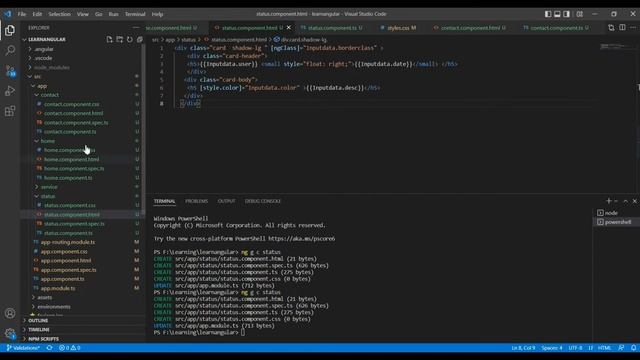Collapse the contact folder
This screenshot has height=360, width=640.
click(49, 95)
